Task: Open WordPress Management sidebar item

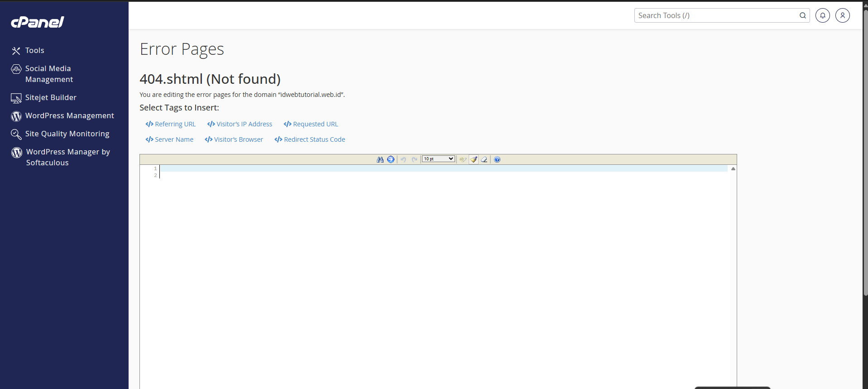Action: point(62,115)
